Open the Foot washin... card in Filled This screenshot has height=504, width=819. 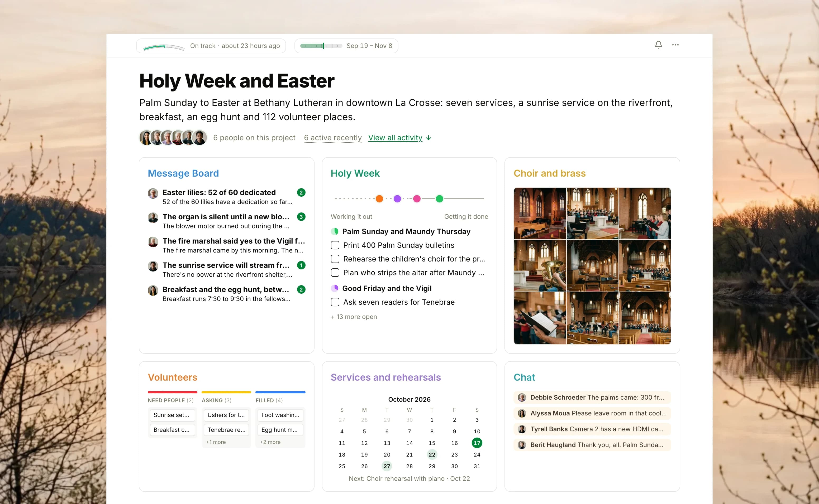(280, 415)
